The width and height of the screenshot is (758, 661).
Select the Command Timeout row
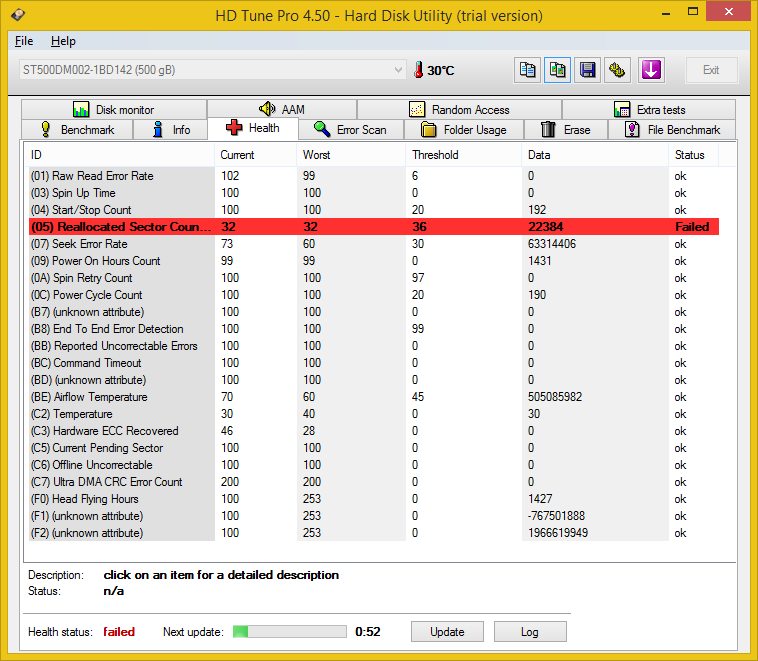pyautogui.click(x=374, y=363)
